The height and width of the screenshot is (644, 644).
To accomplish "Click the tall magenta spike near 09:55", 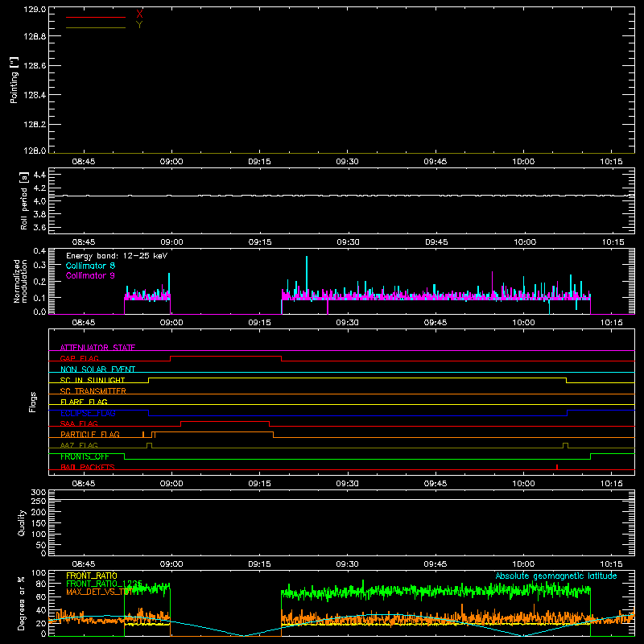I will click(492, 283).
